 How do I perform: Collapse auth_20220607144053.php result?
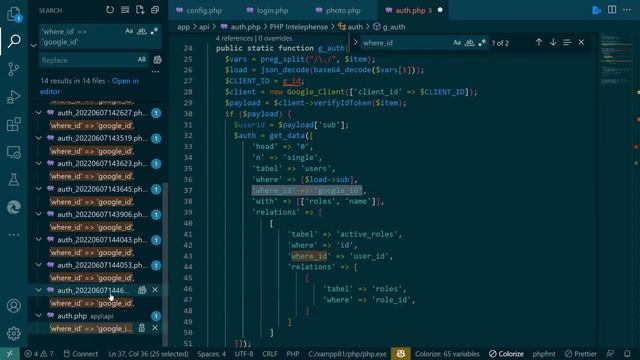pos(38,265)
